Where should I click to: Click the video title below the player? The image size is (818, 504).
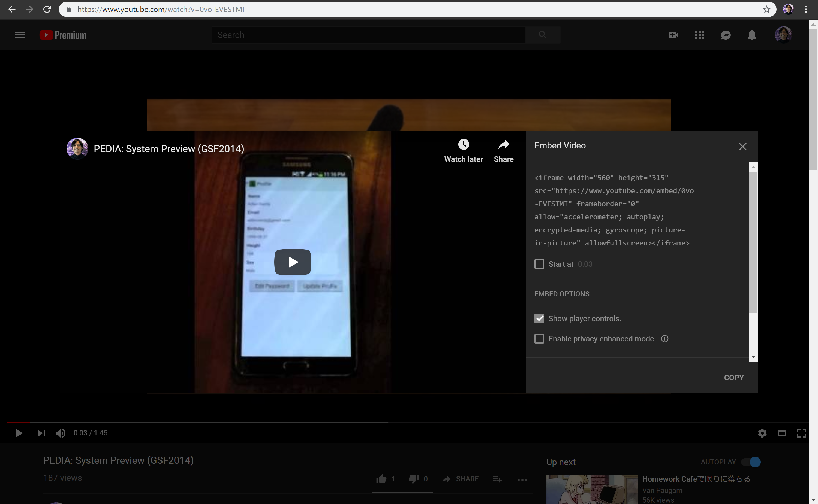click(x=118, y=460)
